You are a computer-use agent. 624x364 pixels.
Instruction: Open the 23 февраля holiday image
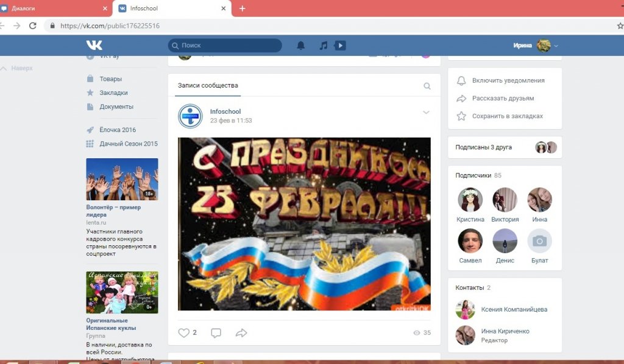[x=304, y=224]
